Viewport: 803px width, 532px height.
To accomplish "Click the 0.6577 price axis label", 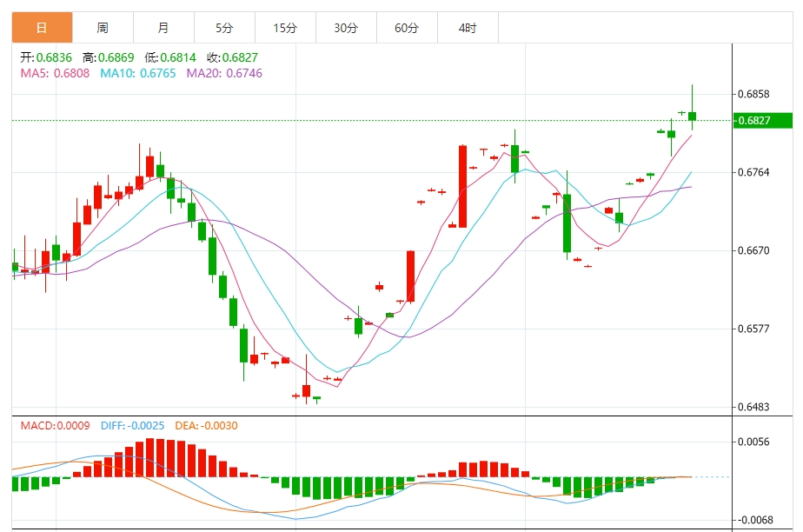I will 753,329.
